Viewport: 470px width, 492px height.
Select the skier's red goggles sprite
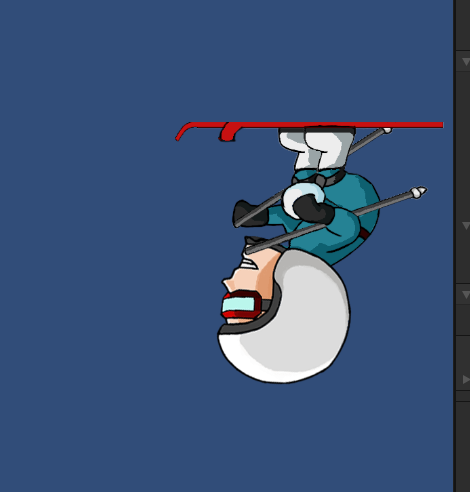pos(243,304)
